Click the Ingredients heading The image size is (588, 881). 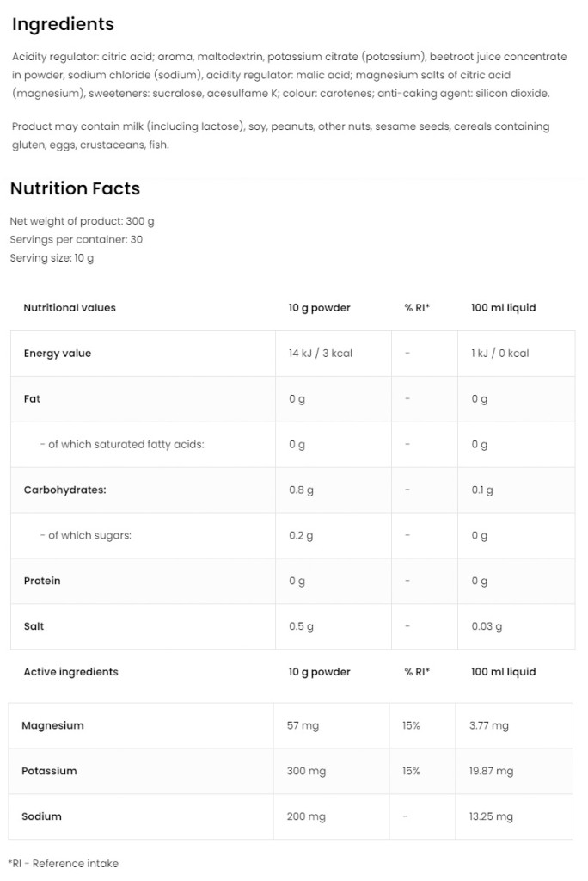click(x=63, y=24)
